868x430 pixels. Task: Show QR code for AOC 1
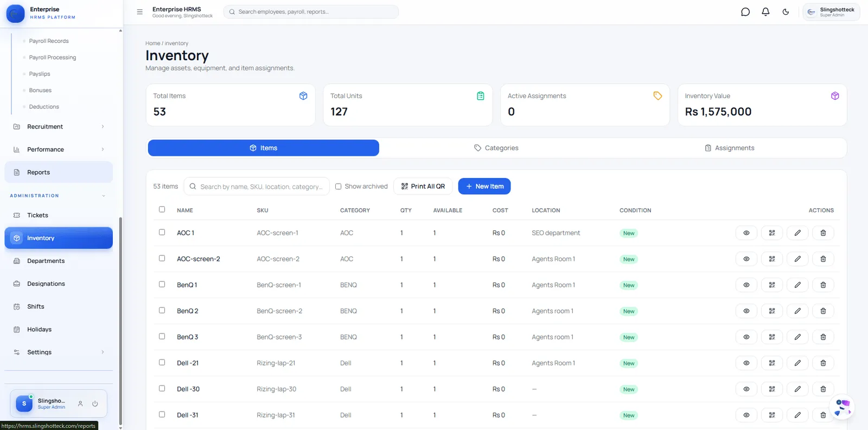coord(772,233)
